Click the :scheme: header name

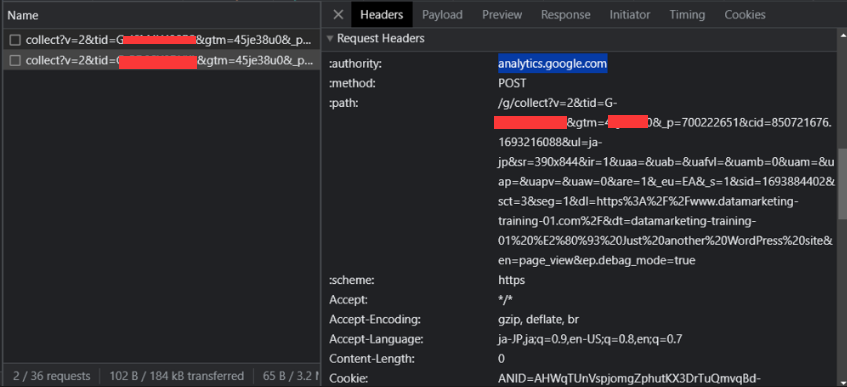coord(352,280)
